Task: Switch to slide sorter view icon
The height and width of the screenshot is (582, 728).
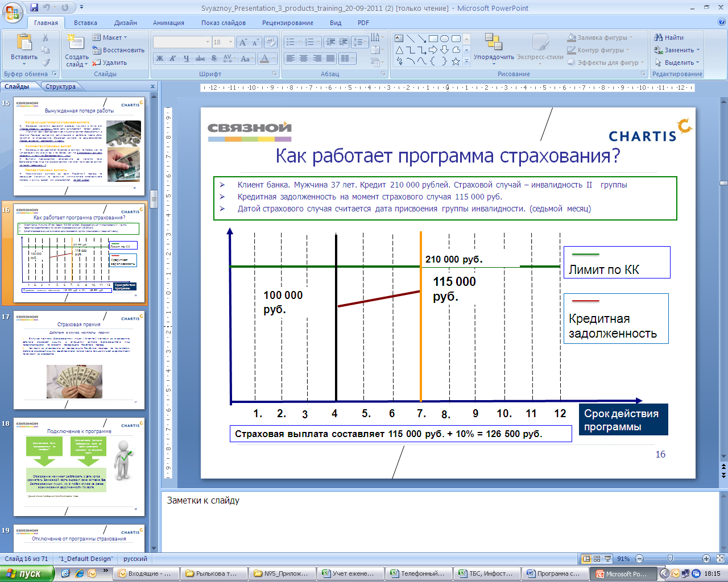Action: 597,559
